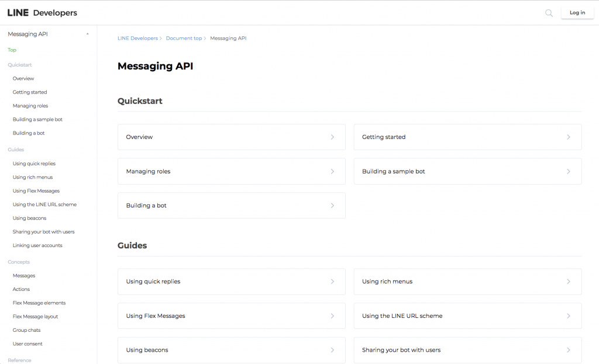
Task: Click the arrow on Getting started card
Action: point(568,137)
